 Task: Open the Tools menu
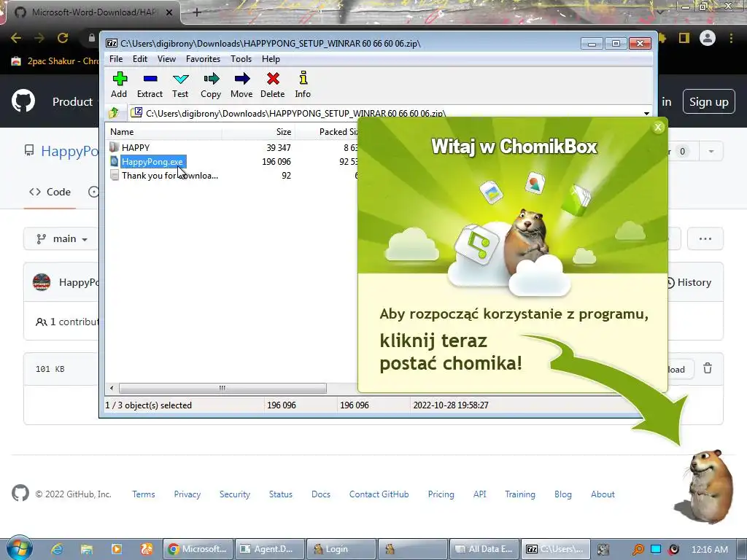[241, 59]
